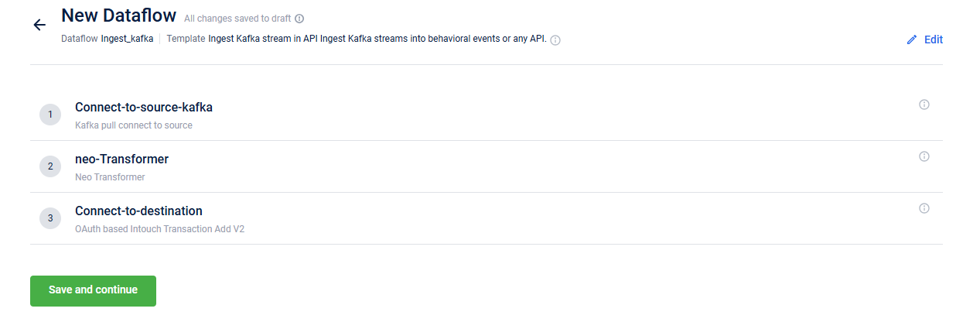Click the 'Neo Transformer' subtitle text
Image resolution: width=980 pixels, height=329 pixels.
pyautogui.click(x=109, y=176)
